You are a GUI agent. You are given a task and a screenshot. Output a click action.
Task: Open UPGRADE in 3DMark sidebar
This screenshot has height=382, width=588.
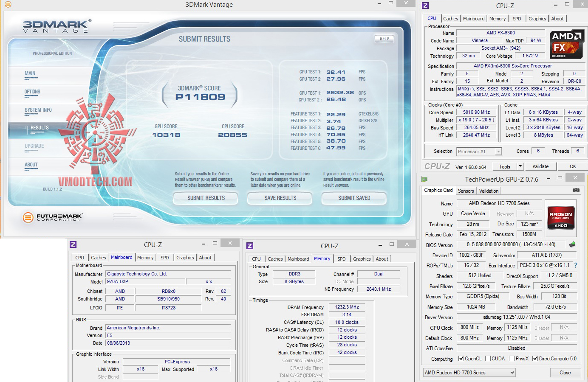pos(34,146)
